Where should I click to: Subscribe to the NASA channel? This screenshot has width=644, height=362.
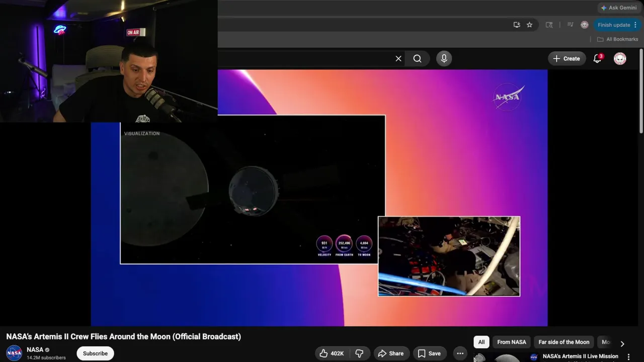click(x=95, y=353)
